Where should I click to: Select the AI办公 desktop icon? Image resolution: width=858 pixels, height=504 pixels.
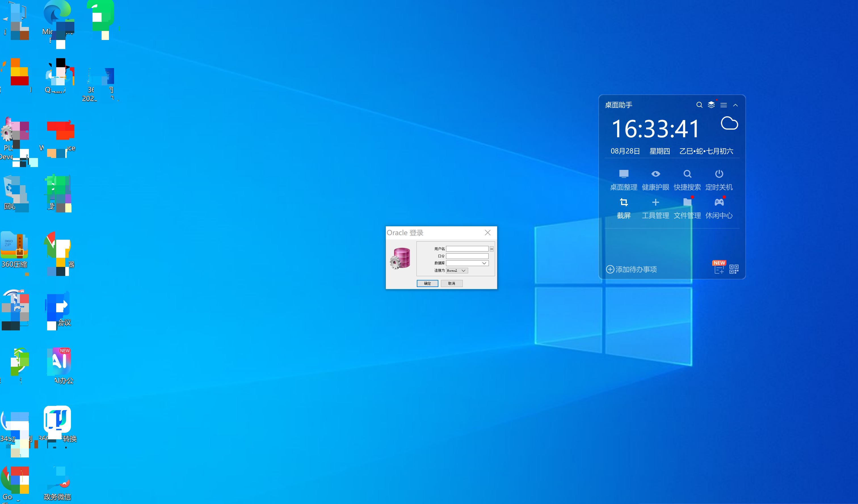58,366
